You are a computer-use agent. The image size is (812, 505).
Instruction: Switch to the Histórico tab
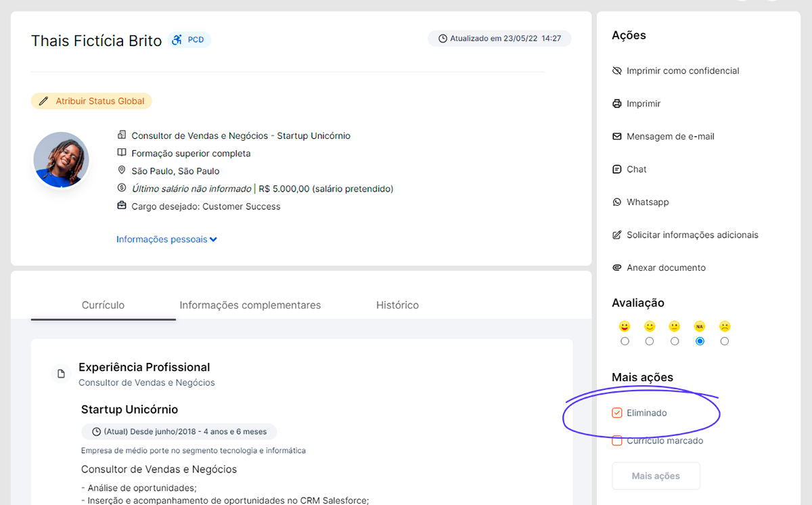coord(397,305)
